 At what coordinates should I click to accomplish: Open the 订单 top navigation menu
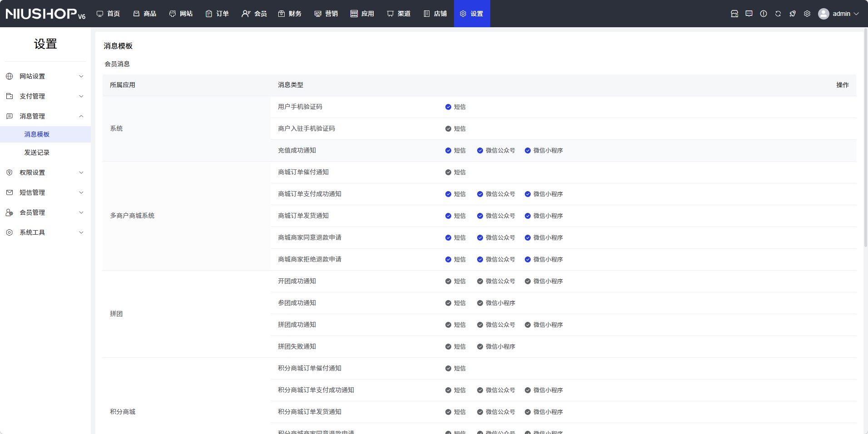tap(217, 14)
